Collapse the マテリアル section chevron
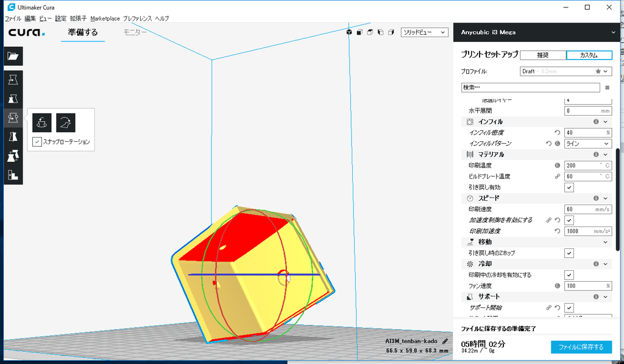 click(x=606, y=154)
